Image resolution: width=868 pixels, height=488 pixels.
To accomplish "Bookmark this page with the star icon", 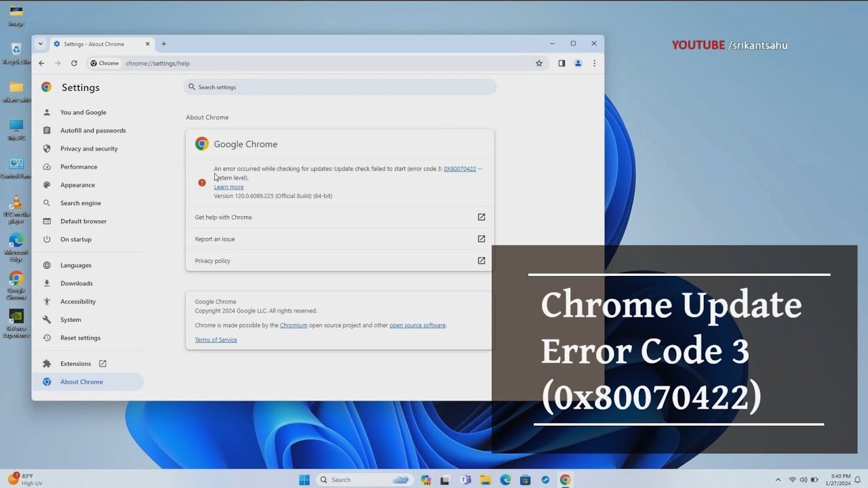I will click(x=539, y=63).
